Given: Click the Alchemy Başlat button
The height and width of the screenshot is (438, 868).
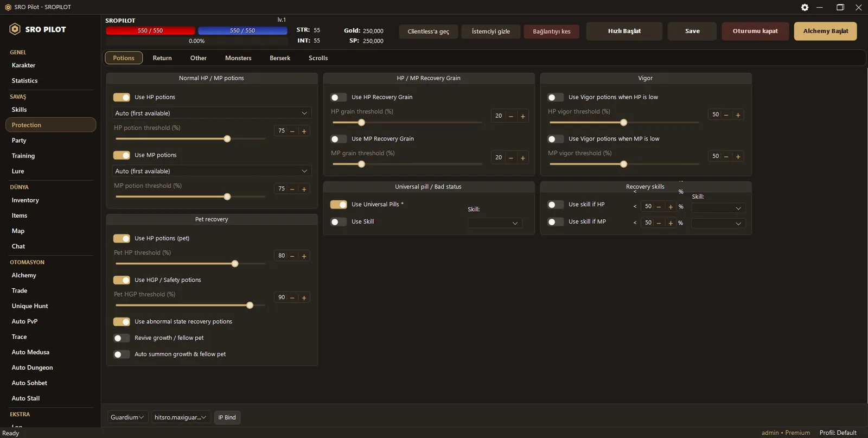Looking at the screenshot, I should click(825, 31).
